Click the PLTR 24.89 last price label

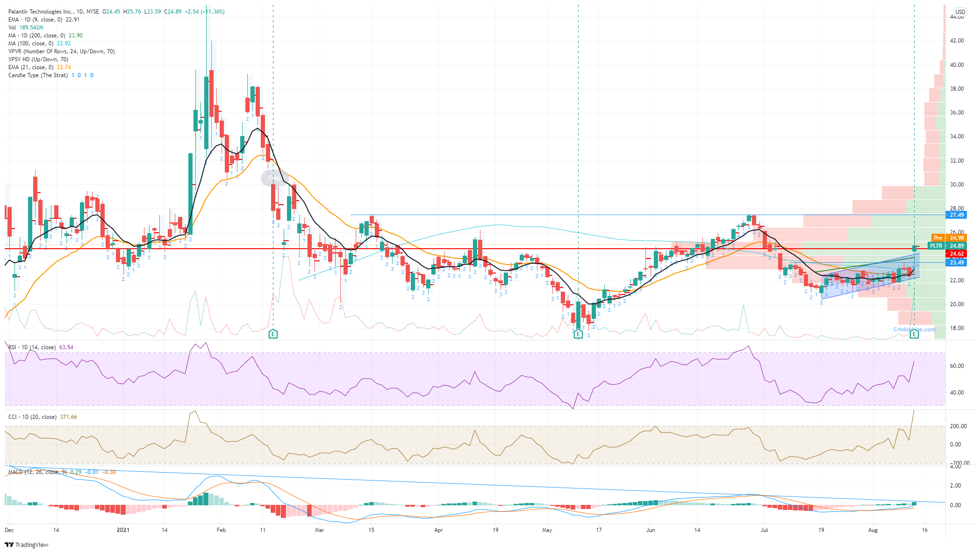pos(947,246)
